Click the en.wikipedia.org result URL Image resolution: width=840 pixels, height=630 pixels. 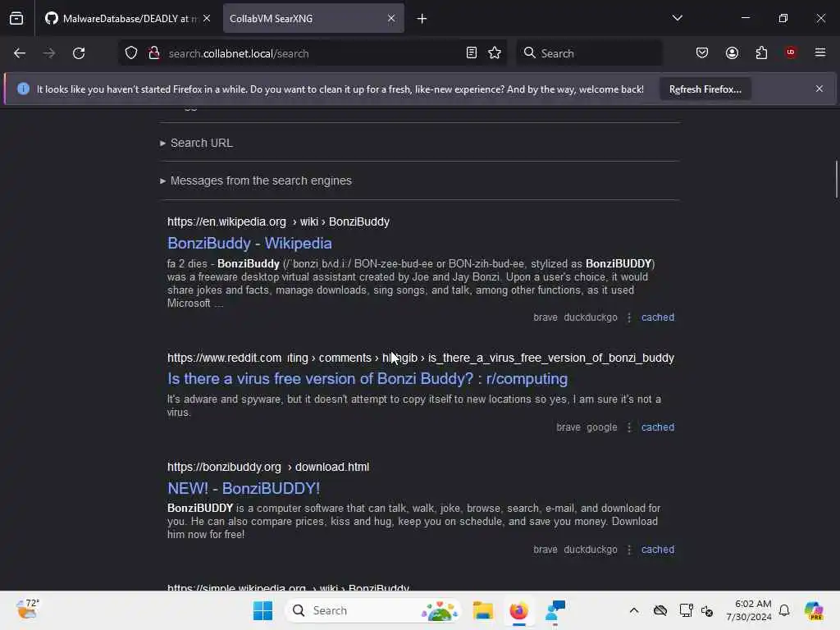coord(278,221)
